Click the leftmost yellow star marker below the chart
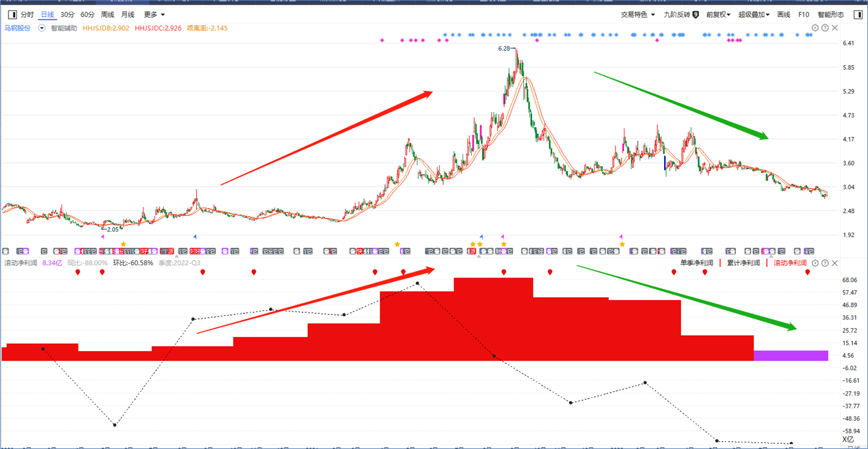The height and width of the screenshot is (449, 868). point(124,244)
